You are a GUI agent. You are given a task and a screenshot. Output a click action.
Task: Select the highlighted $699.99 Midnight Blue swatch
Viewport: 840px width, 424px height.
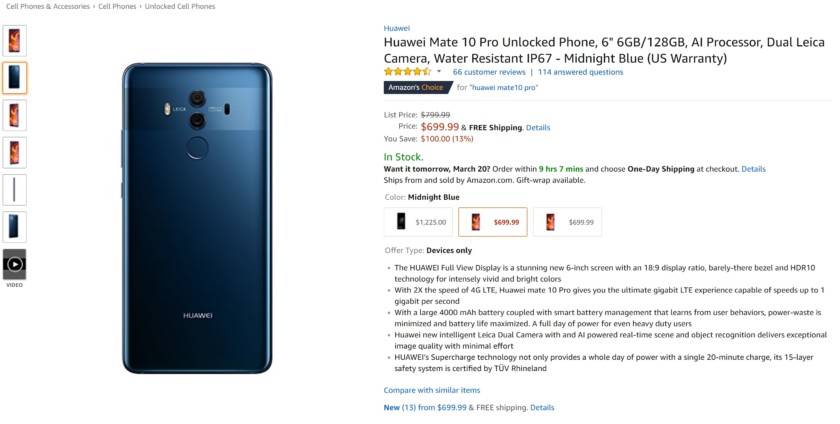[493, 221]
